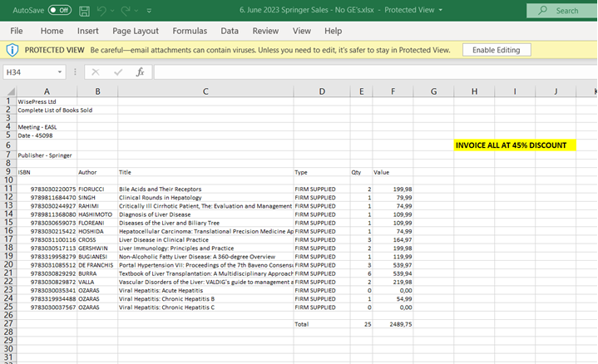
Task: Click the total quantity cell 25
Action: tap(361, 324)
